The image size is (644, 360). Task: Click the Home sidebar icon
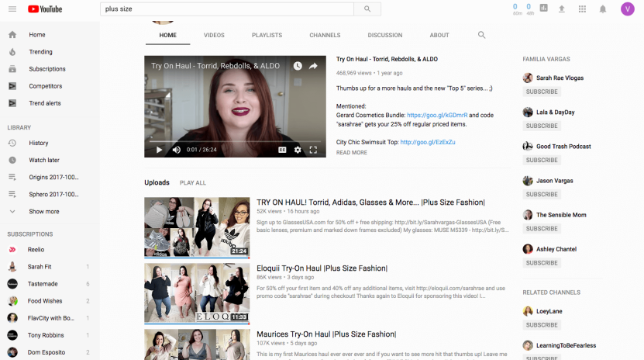coord(12,34)
